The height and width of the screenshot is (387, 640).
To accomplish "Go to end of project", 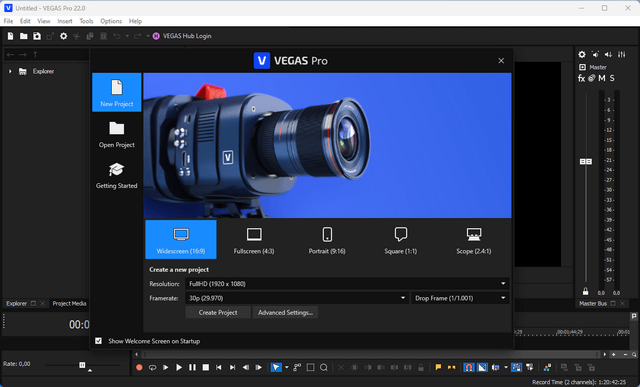I will [x=232, y=367].
